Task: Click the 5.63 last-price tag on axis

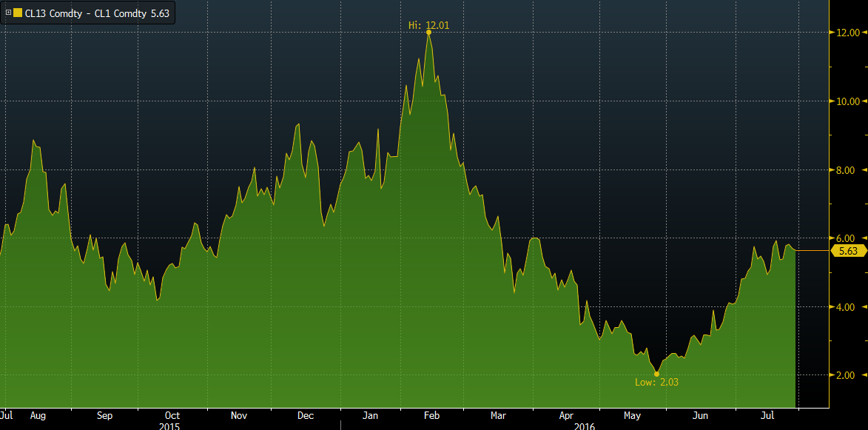Action: 848,251
